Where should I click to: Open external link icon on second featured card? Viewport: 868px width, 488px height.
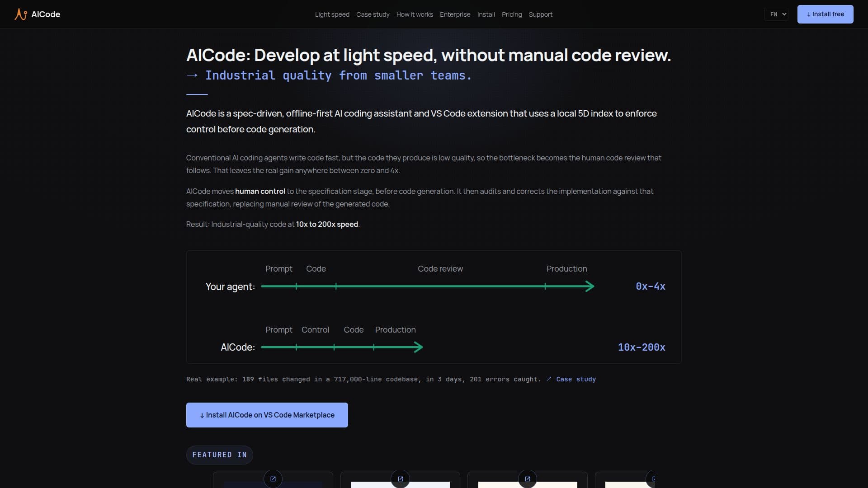pos(400,479)
